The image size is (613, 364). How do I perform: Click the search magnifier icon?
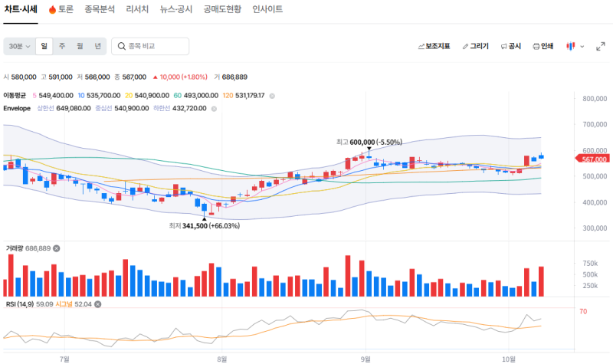pyautogui.click(x=122, y=46)
